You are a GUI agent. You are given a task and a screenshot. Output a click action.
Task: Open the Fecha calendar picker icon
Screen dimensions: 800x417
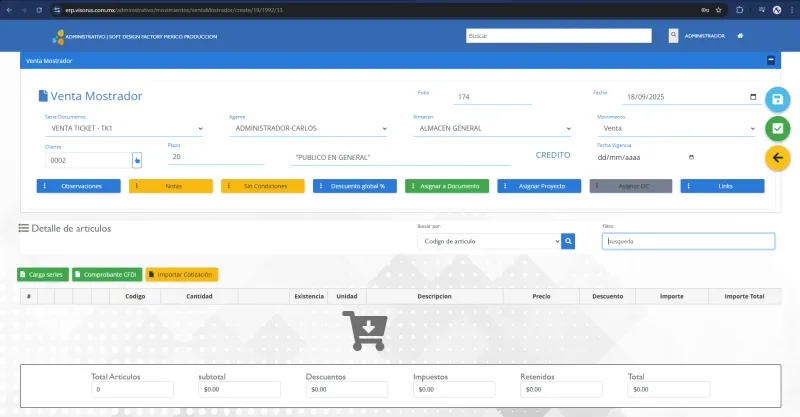753,96
